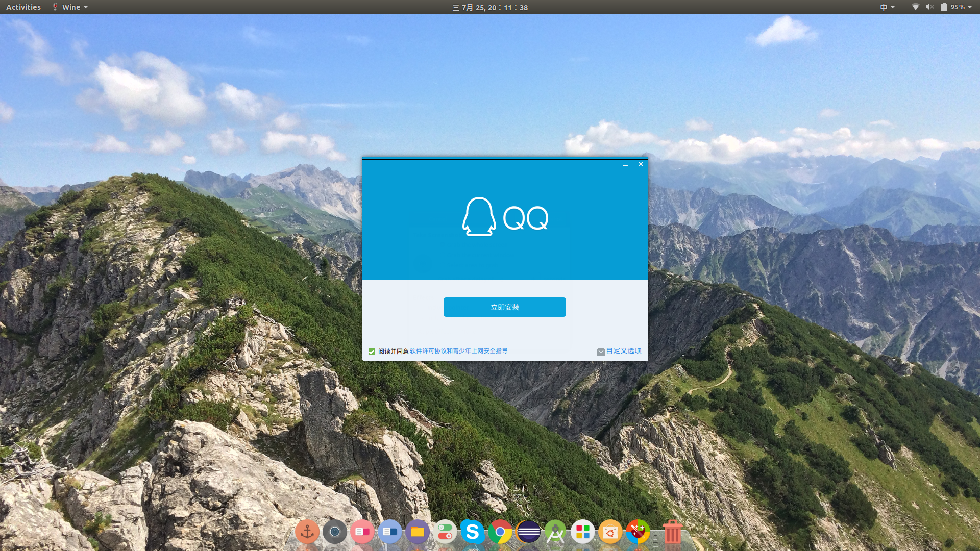Open Ubuntu Software shopping bag icon

(610, 532)
